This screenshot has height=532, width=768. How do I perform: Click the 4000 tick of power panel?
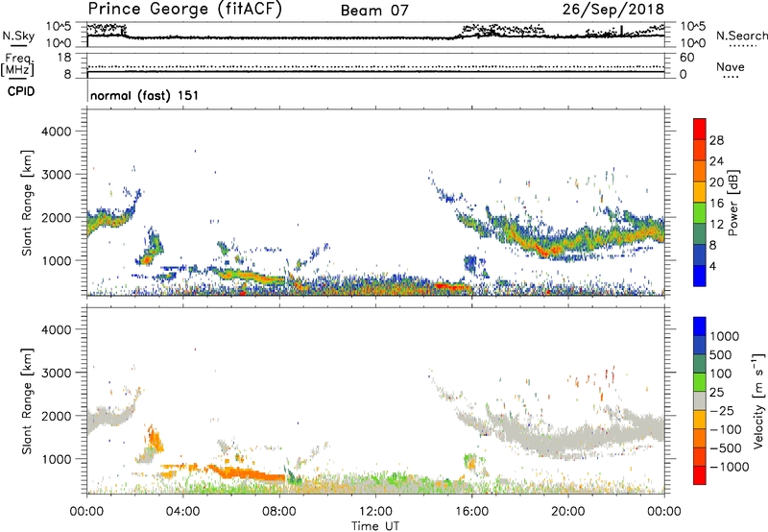point(57,132)
